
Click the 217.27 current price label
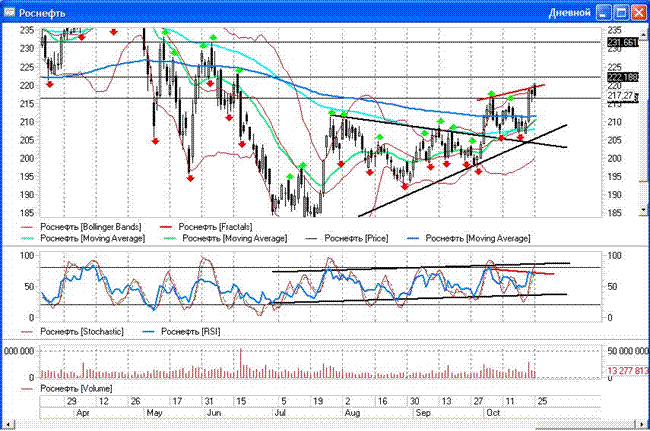click(622, 96)
